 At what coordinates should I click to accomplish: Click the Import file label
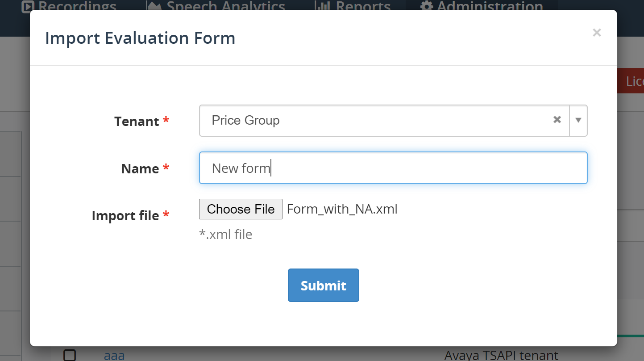[x=125, y=216]
